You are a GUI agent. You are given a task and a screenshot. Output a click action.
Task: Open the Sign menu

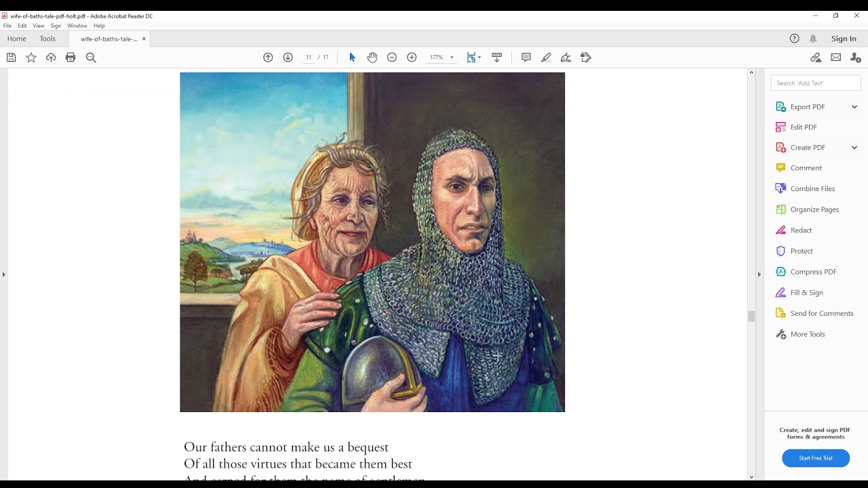point(56,26)
